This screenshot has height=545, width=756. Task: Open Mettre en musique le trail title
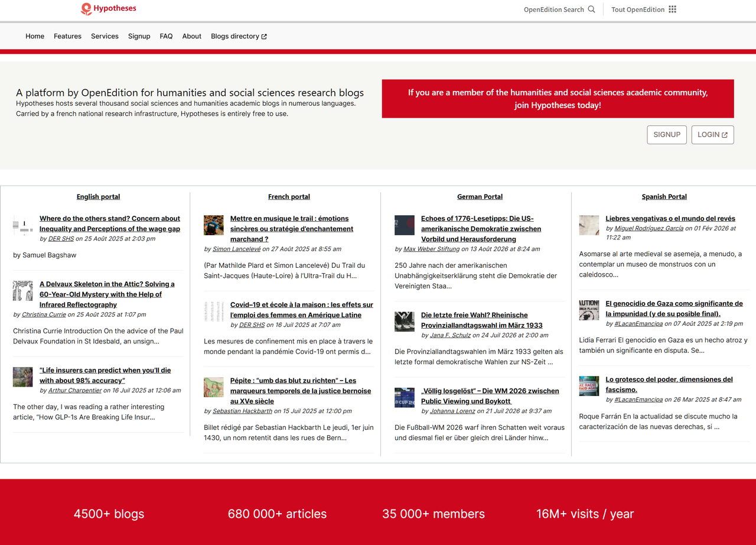pyautogui.click(x=292, y=229)
